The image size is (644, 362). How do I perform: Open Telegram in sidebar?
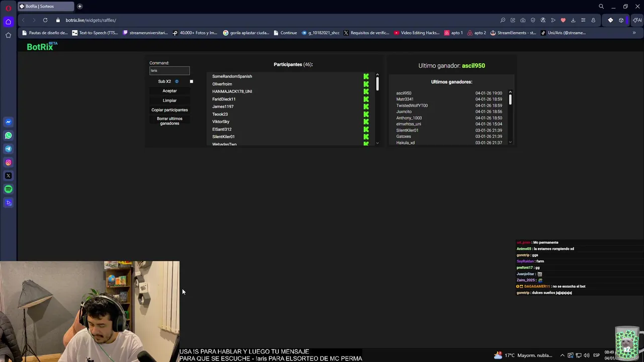coord(8,149)
